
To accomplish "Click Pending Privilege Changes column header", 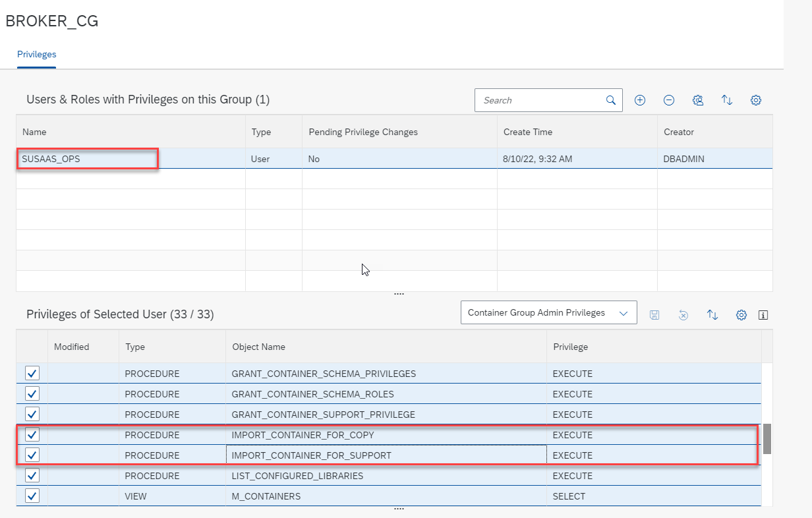I will coord(399,132).
